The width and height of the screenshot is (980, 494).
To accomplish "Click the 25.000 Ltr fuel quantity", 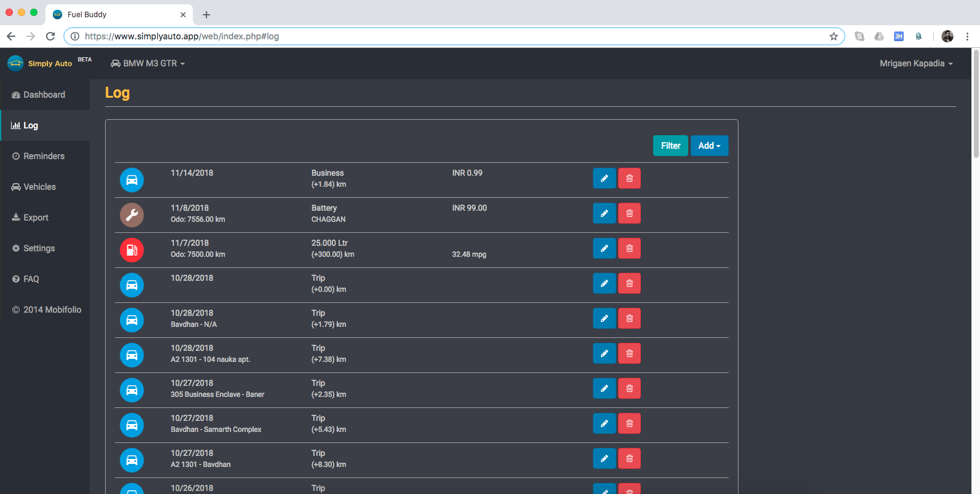I will [x=329, y=243].
